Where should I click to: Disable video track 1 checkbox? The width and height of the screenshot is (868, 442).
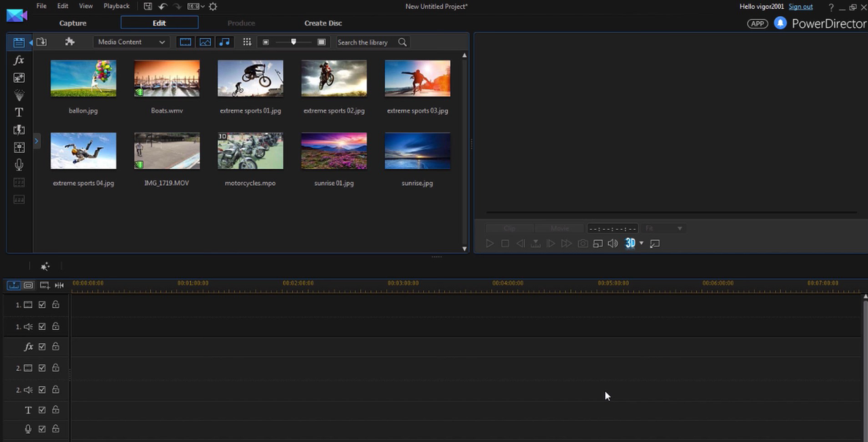pos(42,305)
